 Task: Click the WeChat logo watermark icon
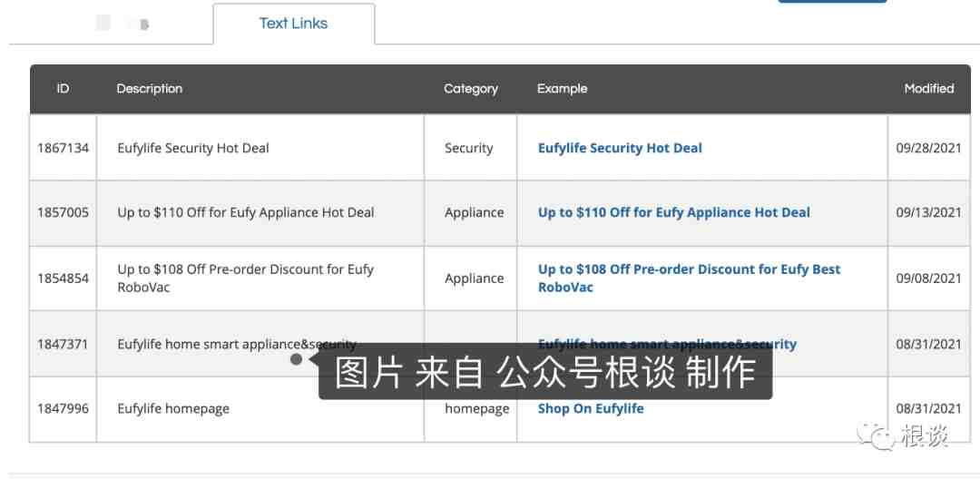pyautogui.click(x=875, y=435)
